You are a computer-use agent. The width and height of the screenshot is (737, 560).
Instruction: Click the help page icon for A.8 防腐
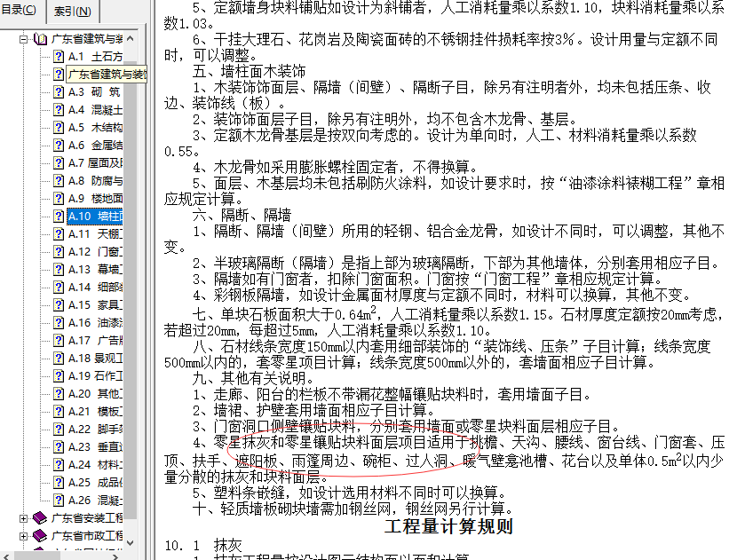coord(59,181)
